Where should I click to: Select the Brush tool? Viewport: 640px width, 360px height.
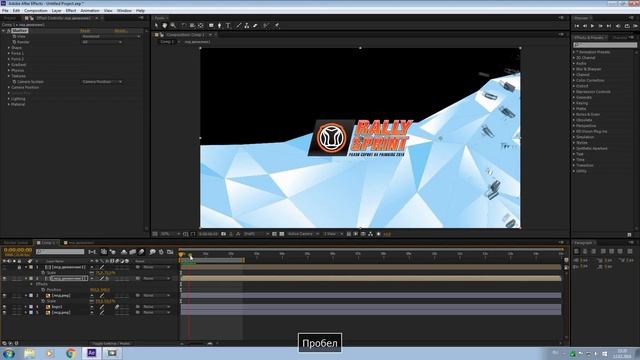click(238, 25)
